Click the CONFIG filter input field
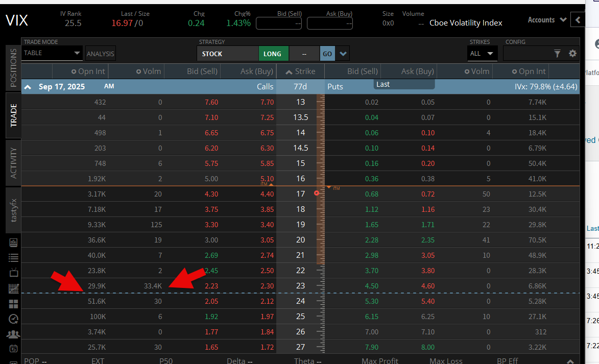Image resolution: width=599 pixels, height=364 pixels. [528, 54]
